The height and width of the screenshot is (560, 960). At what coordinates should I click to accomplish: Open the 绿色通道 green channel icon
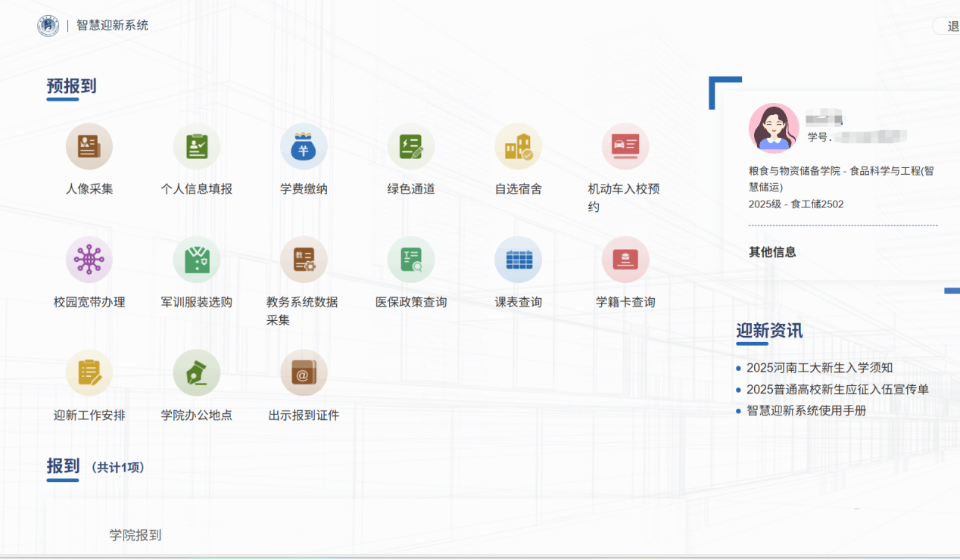tap(411, 147)
